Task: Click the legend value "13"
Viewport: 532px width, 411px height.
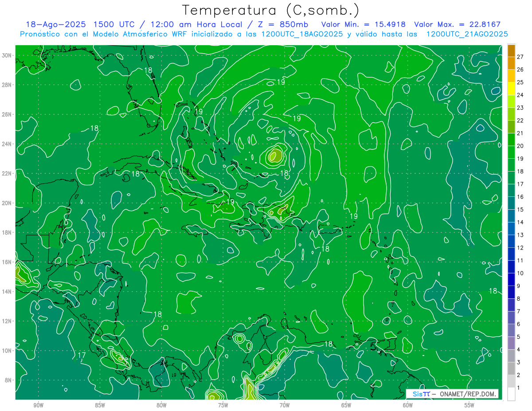Action: pos(520,235)
